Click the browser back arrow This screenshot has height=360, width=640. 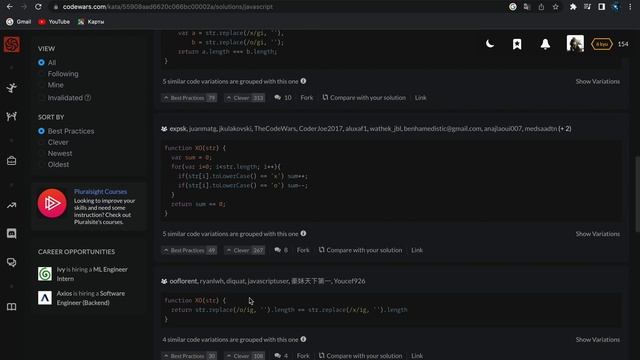pyautogui.click(x=9, y=7)
